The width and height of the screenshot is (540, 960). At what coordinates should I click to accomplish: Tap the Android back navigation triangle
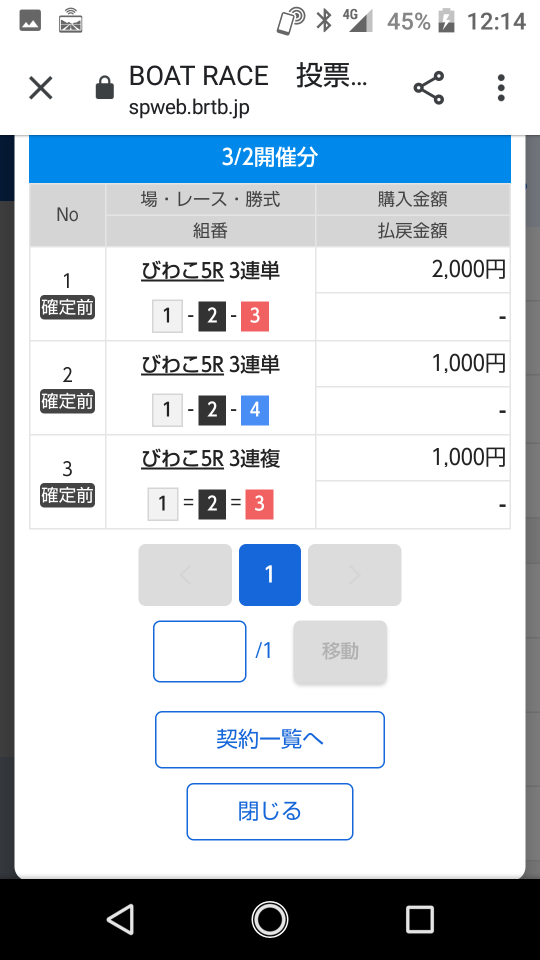pos(121,920)
